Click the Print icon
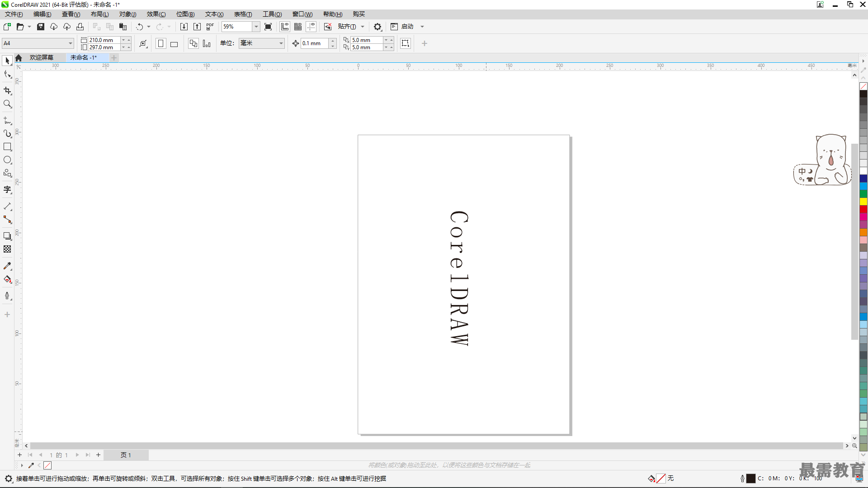 80,27
